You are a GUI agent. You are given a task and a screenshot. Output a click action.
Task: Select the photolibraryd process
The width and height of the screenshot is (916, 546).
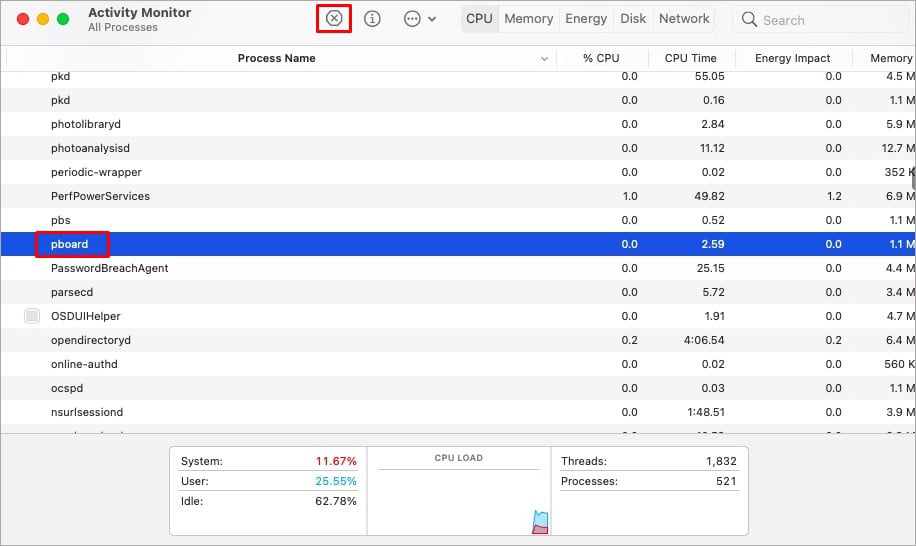click(86, 124)
